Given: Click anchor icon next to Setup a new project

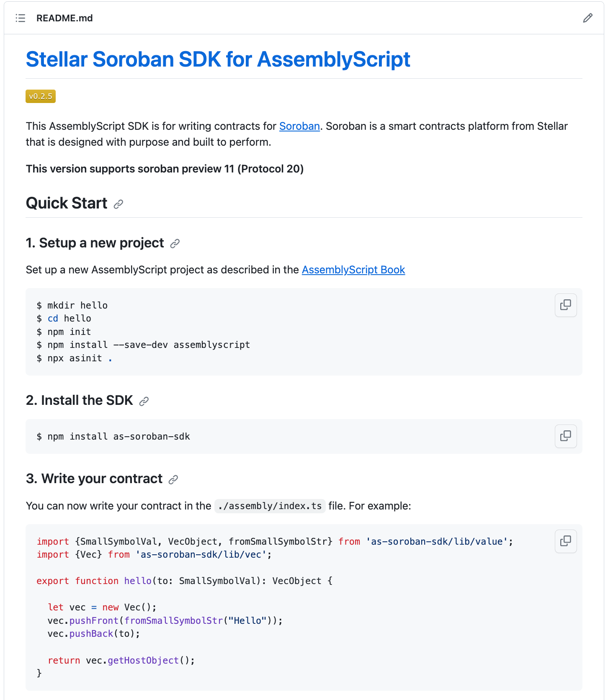Looking at the screenshot, I should 175,244.
